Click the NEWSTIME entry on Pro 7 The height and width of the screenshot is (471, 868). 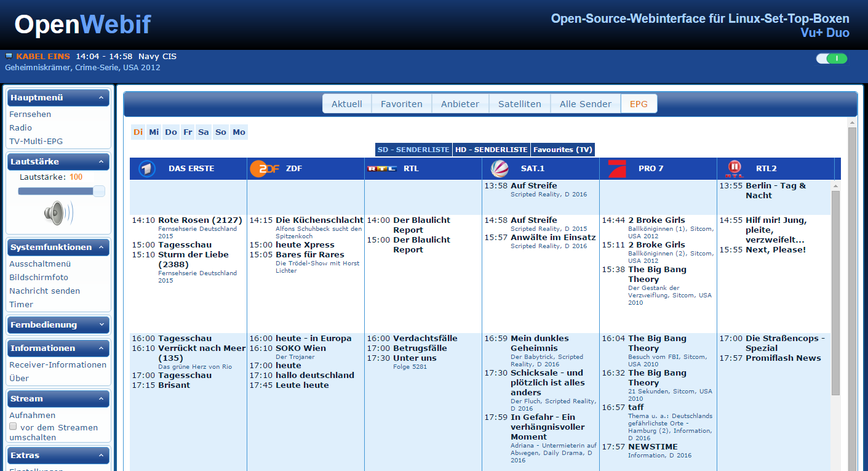[653, 447]
